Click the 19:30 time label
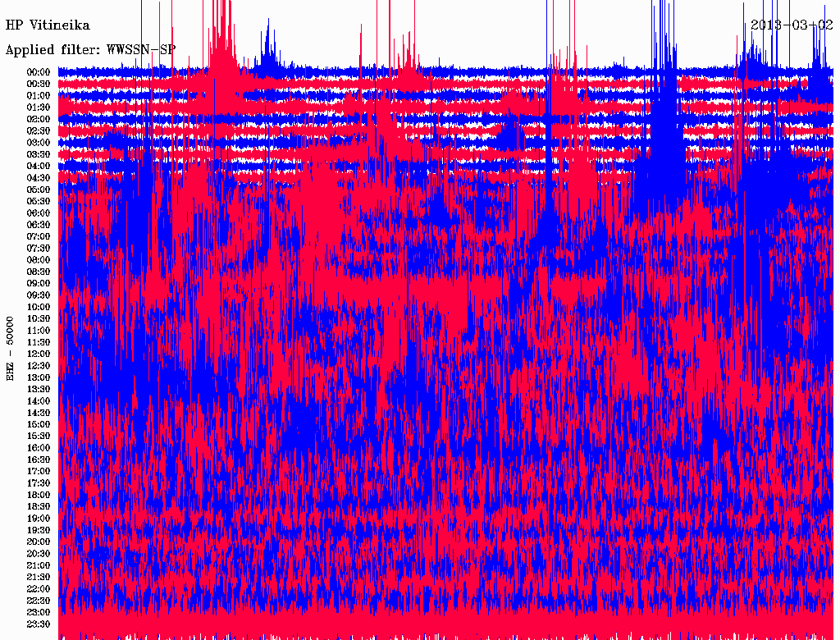This screenshot has width=840, height=640. tap(39, 530)
